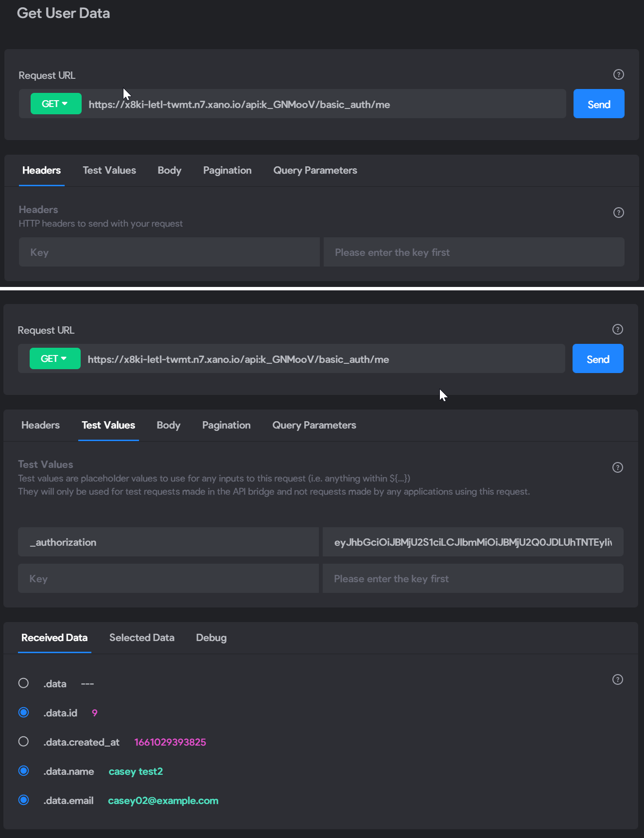
Task: Click header value field in Headers section
Action: [474, 252]
